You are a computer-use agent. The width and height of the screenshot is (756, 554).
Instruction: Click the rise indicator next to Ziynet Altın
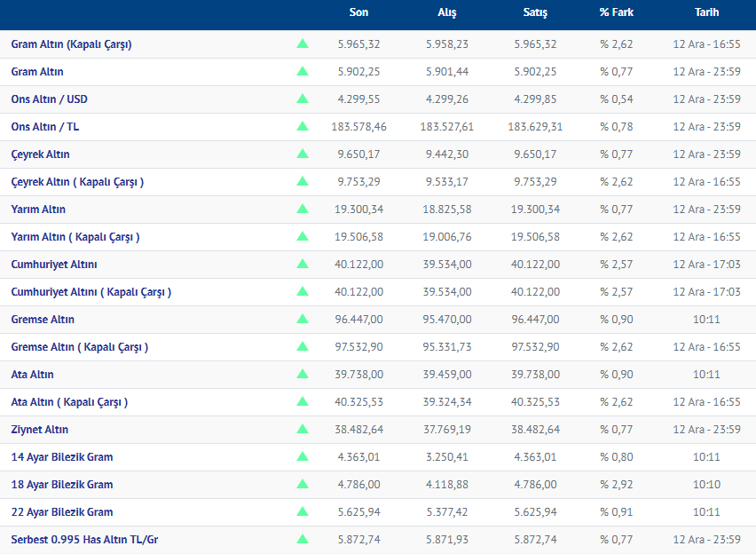(x=303, y=430)
